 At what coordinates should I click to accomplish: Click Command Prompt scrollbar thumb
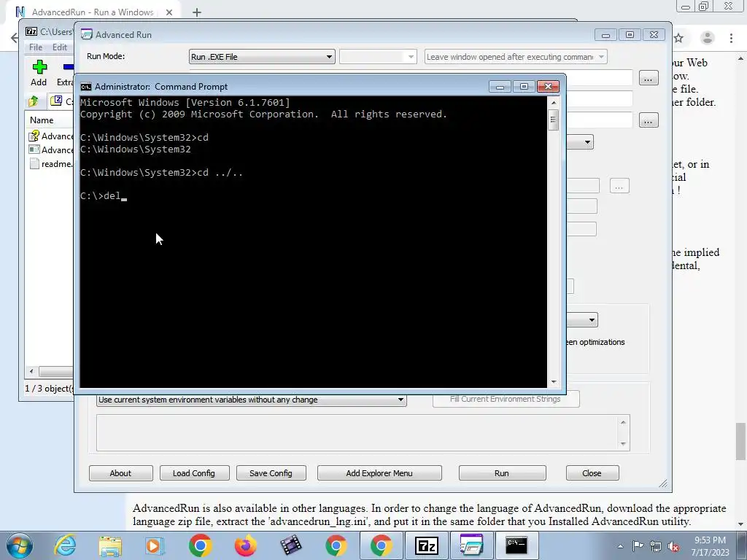(553, 120)
